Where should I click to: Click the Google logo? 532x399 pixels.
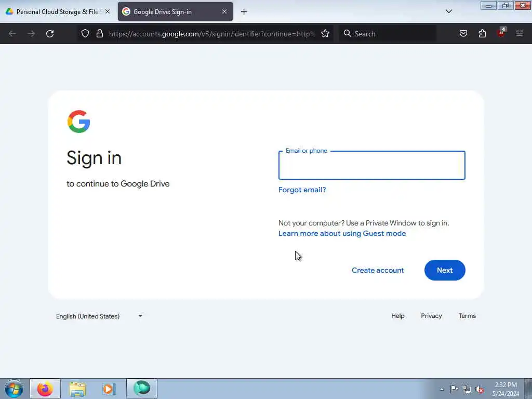pos(79,122)
